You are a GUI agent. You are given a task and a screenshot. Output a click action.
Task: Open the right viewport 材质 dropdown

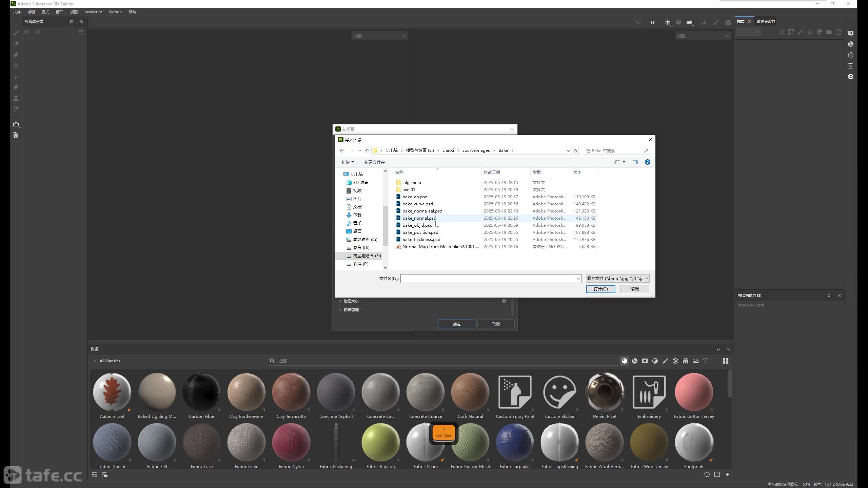703,36
